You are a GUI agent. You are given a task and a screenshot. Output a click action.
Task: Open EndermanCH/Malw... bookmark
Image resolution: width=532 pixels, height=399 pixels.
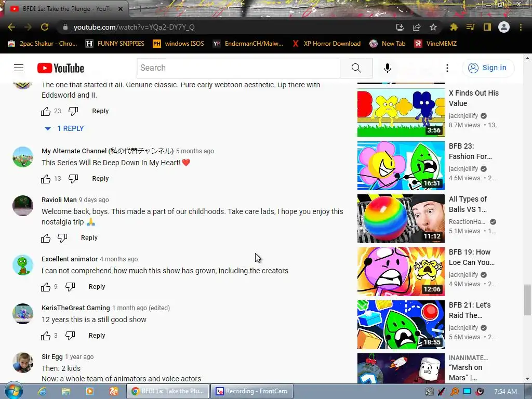tap(248, 44)
